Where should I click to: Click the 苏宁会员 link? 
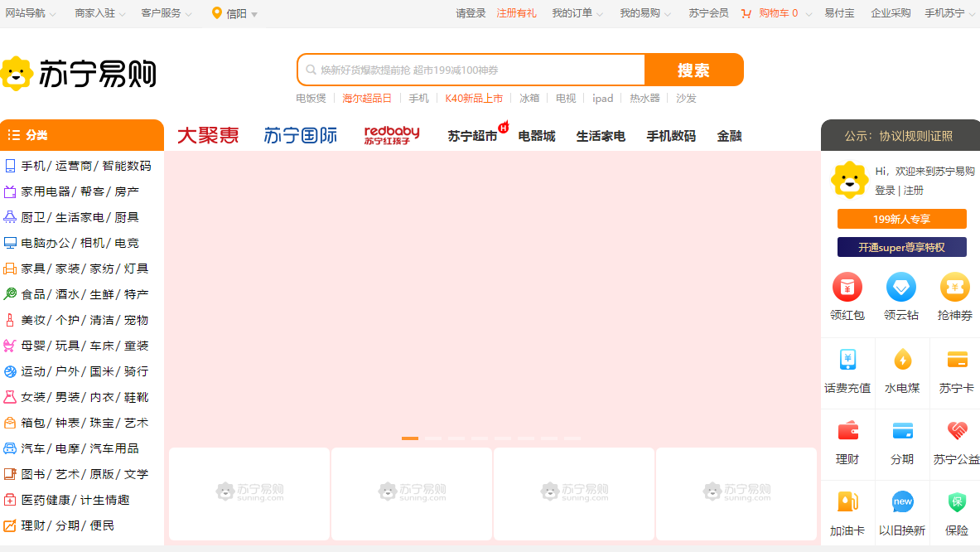coord(708,13)
